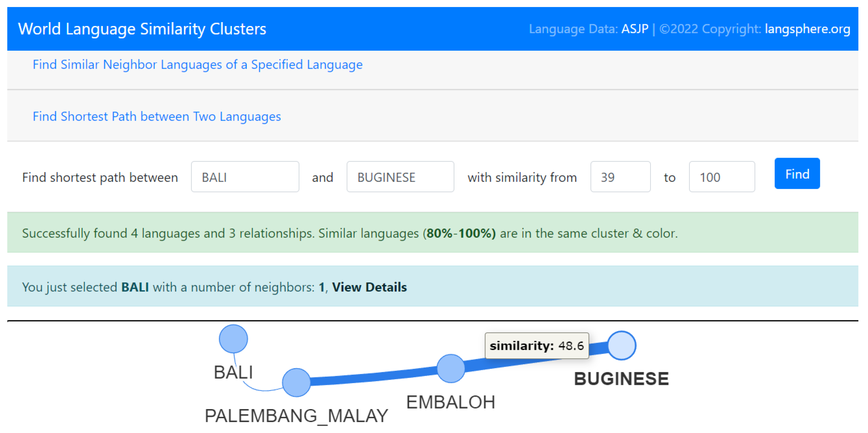The width and height of the screenshot is (868, 433).
Task: Select the PALEMBANG_MALAY node circle
Action: [x=296, y=382]
